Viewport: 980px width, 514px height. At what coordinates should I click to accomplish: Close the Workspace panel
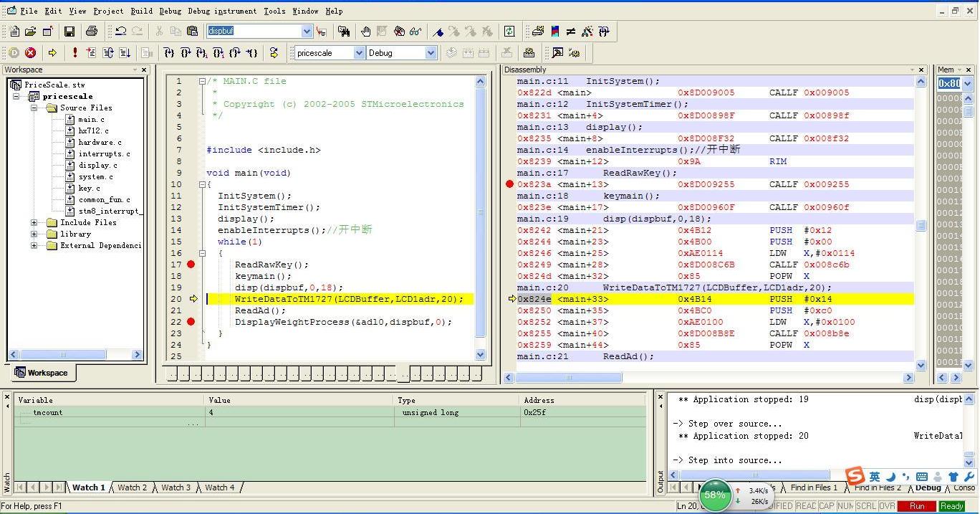pos(144,70)
